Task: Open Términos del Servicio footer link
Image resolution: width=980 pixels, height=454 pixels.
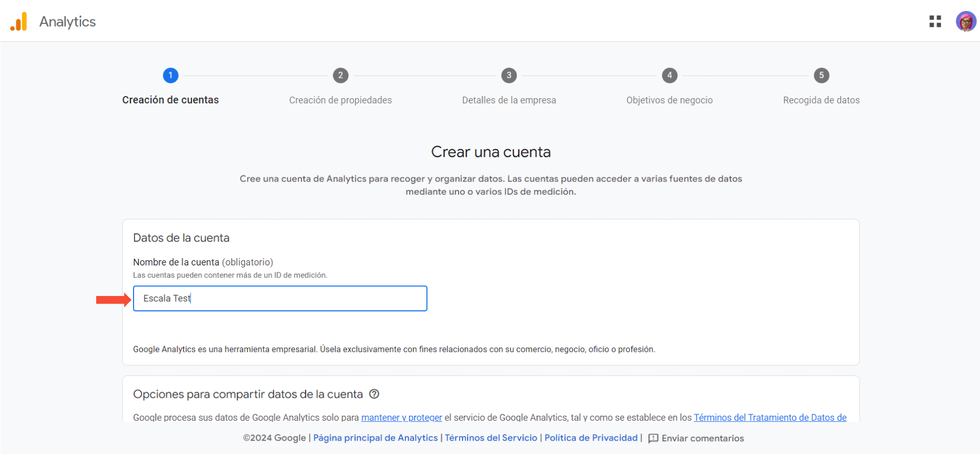Action: [x=491, y=438]
